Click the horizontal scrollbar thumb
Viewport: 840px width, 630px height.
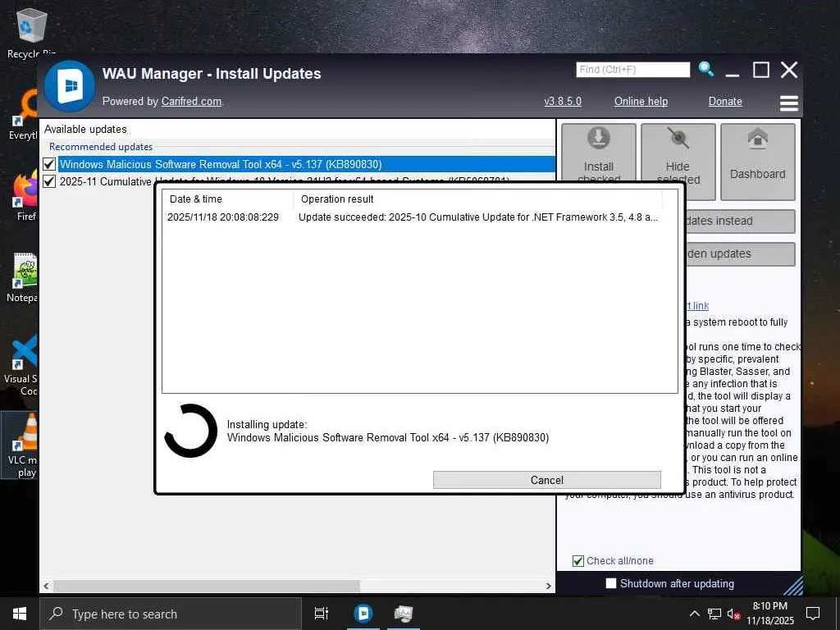click(206, 586)
